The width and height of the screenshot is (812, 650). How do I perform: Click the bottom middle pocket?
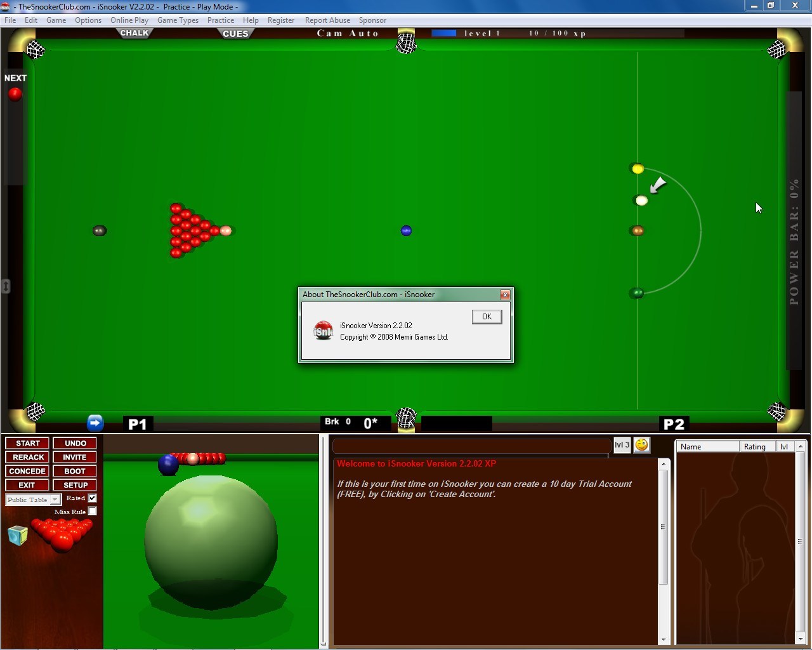pyautogui.click(x=406, y=418)
